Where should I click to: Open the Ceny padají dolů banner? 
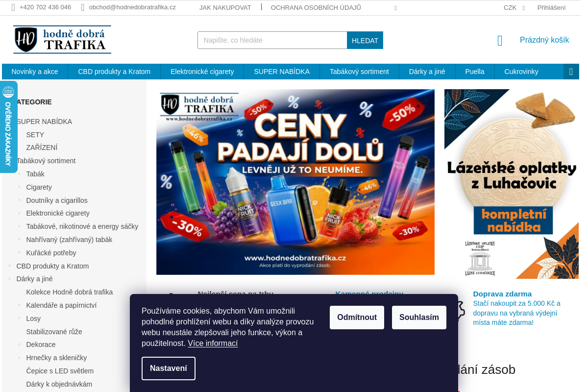coord(295,182)
